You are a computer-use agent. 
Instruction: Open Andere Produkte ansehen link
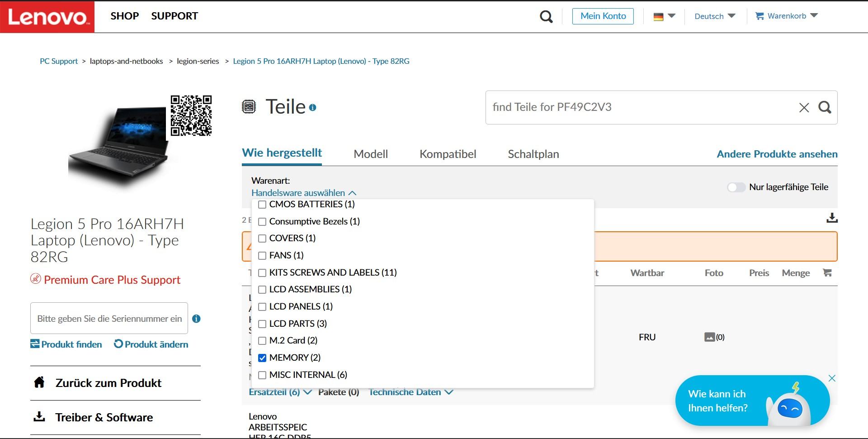(777, 154)
